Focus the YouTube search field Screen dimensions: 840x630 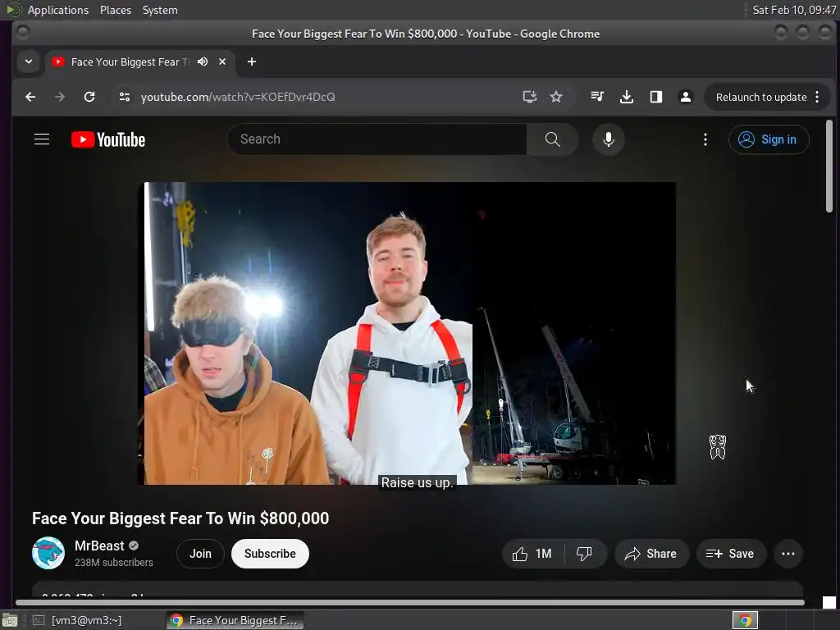[x=377, y=139]
